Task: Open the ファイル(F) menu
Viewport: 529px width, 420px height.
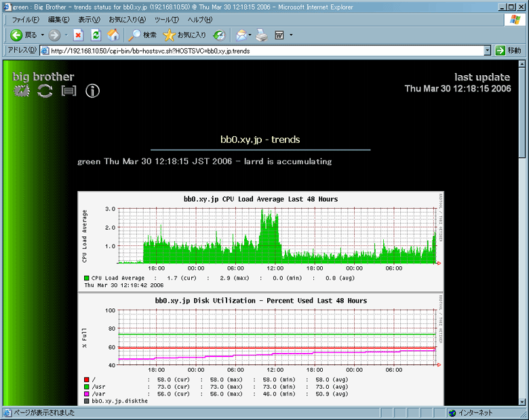Action: [26, 20]
